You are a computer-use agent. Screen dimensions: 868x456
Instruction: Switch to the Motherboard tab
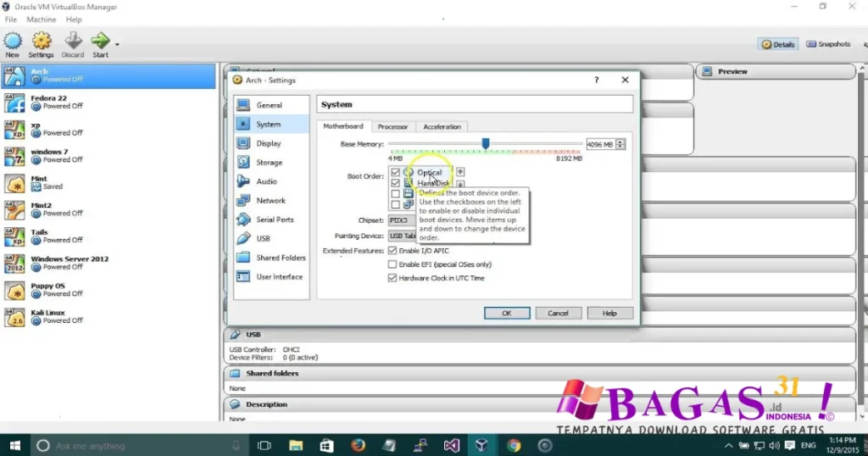click(343, 126)
